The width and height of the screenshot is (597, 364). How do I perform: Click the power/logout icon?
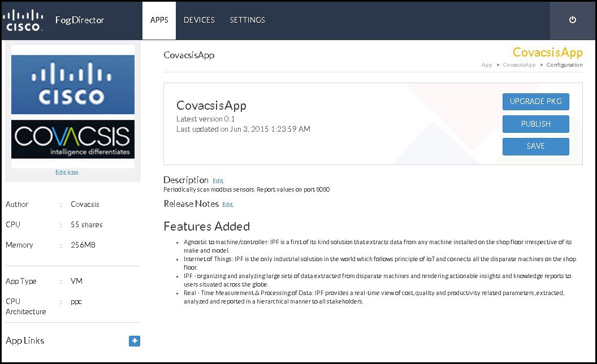click(572, 20)
